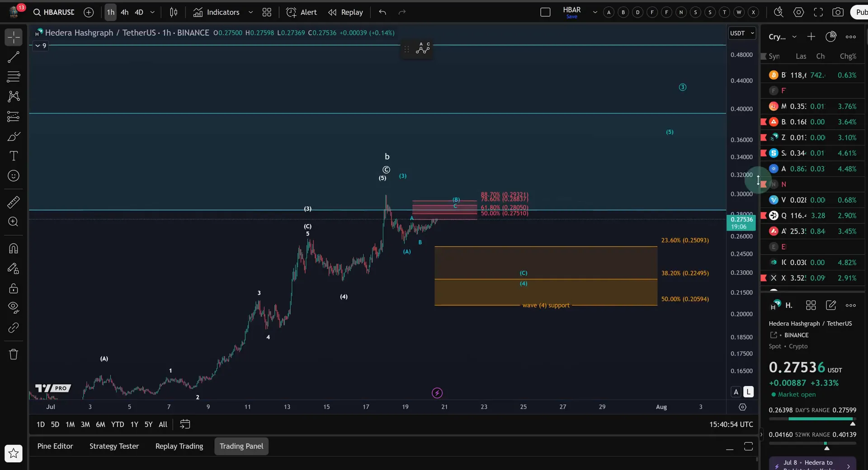Open the favorites star toolbar button

click(x=14, y=454)
